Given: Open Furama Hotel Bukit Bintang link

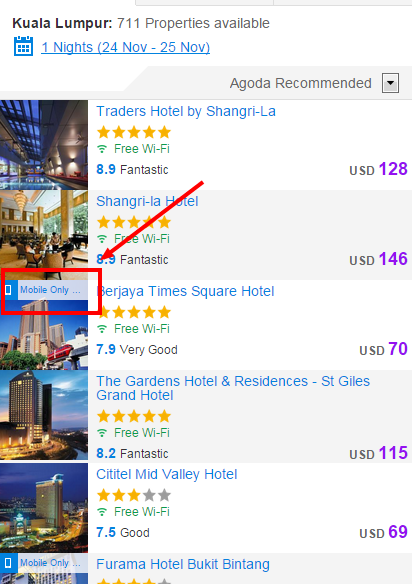Looking at the screenshot, I should coord(183,564).
